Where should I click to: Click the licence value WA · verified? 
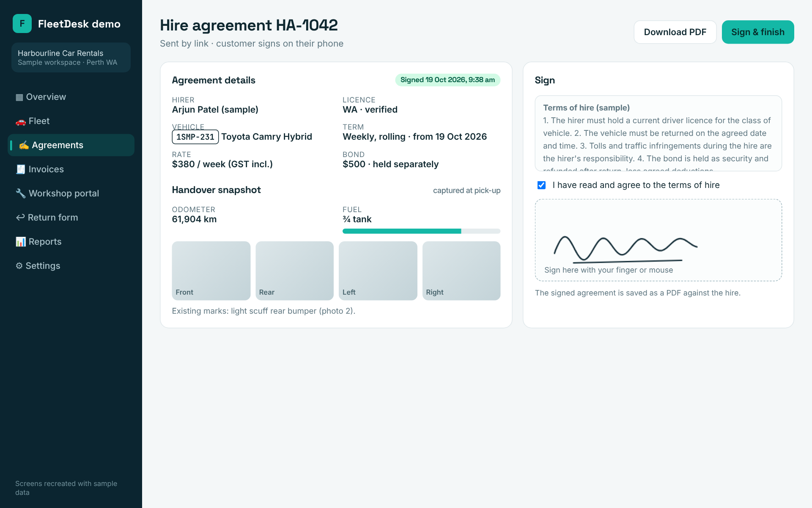coord(370,110)
